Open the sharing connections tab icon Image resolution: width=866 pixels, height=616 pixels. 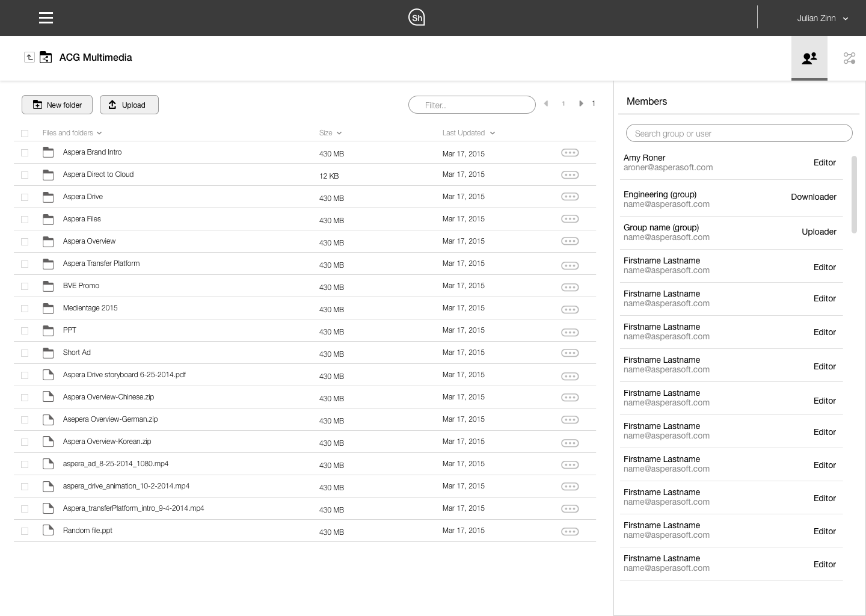coord(849,58)
